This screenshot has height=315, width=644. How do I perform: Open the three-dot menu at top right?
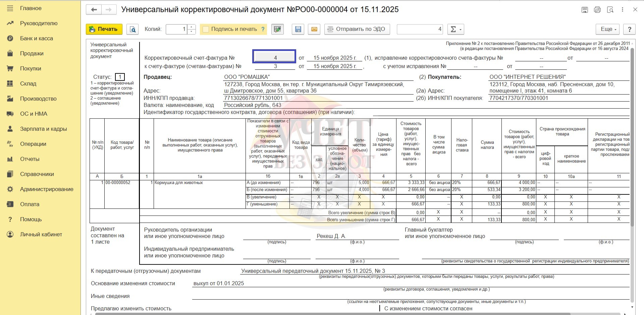tap(623, 10)
